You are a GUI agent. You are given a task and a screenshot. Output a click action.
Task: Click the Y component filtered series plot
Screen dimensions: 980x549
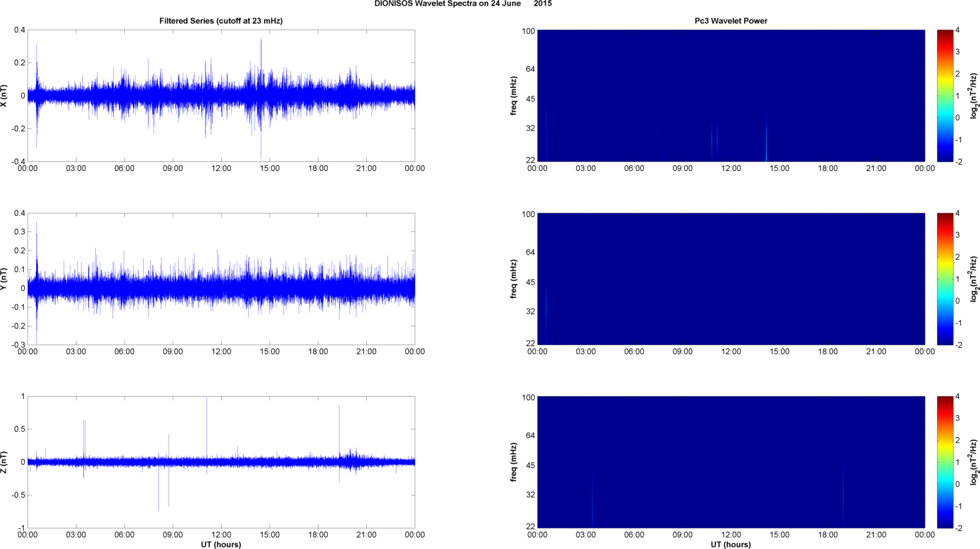point(221,279)
